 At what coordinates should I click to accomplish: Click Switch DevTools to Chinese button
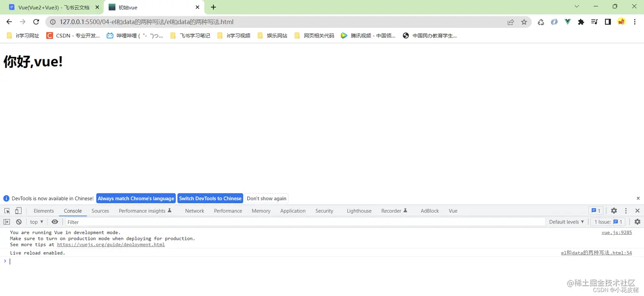[x=210, y=198]
